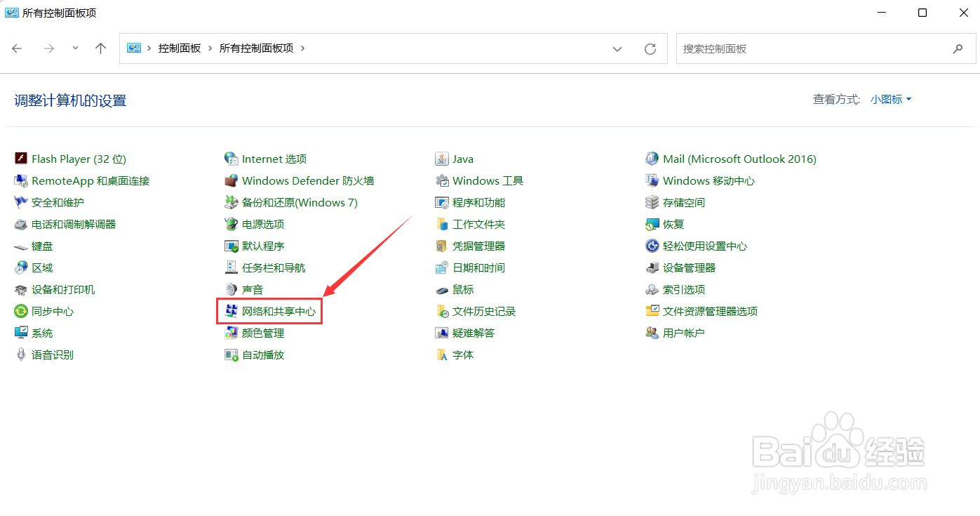Click the Mail (Microsoft Outlook 2016) icon

(652, 159)
